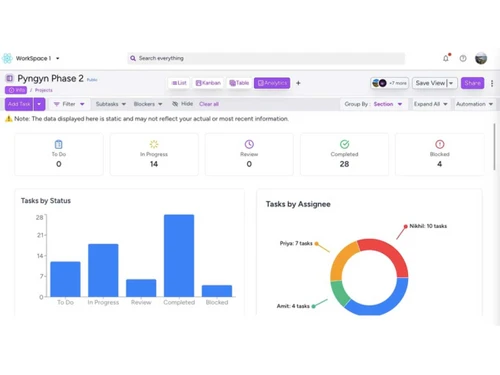The width and height of the screenshot is (500, 375).
Task: Open Group By Section dropdown
Action: 373,104
